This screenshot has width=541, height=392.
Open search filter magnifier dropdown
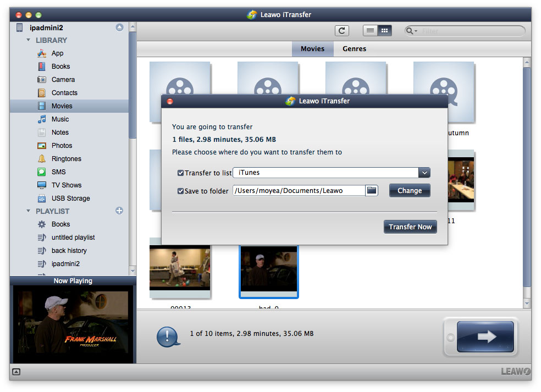[x=411, y=31]
